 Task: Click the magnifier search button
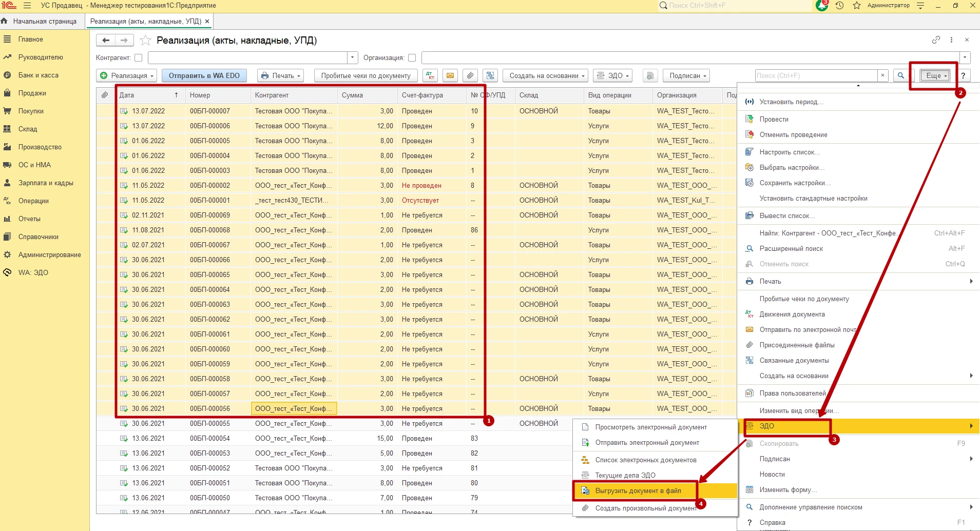900,75
